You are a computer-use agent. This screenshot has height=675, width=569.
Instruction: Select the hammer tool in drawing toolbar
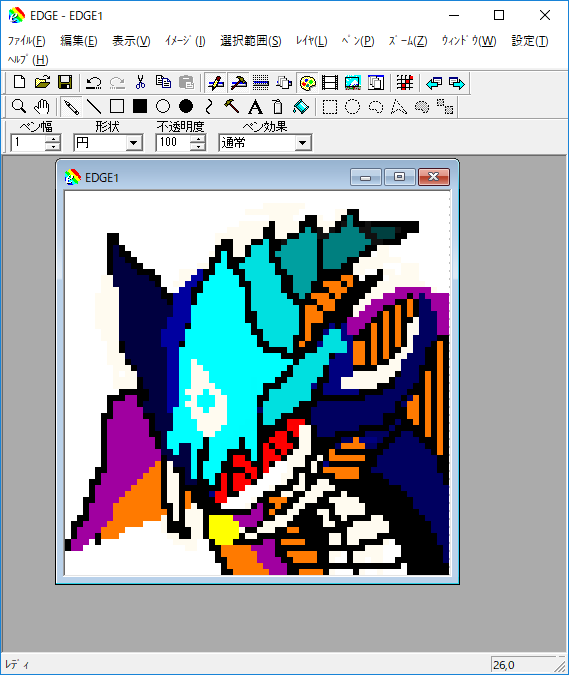coord(232,106)
